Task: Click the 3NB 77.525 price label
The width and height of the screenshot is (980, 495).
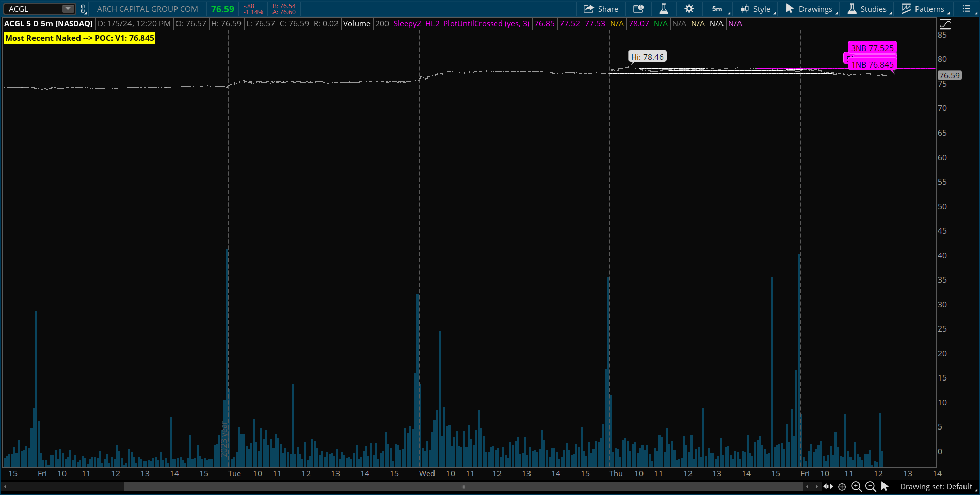Action: 872,48
